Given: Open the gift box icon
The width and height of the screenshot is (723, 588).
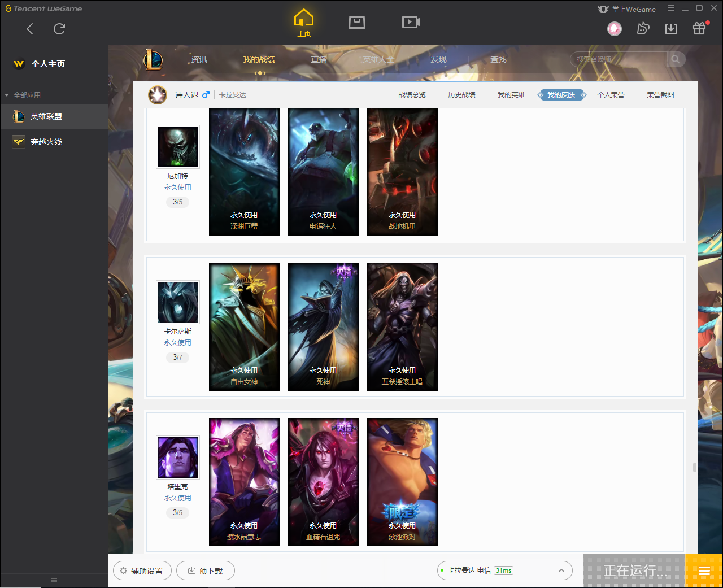Looking at the screenshot, I should coord(699,28).
